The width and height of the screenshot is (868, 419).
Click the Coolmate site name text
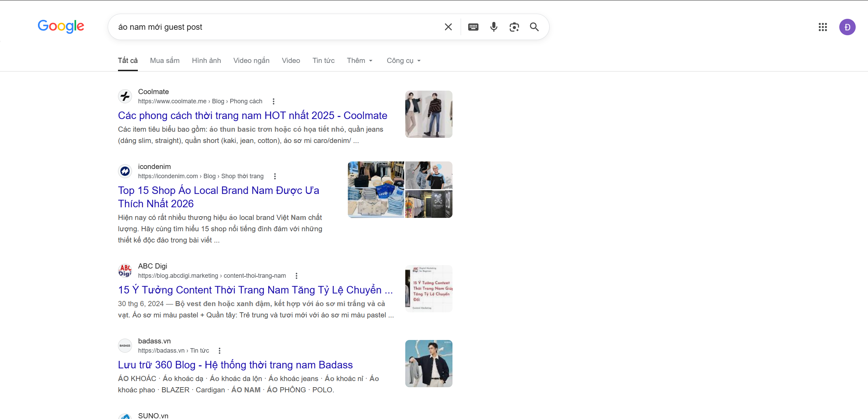tap(154, 92)
